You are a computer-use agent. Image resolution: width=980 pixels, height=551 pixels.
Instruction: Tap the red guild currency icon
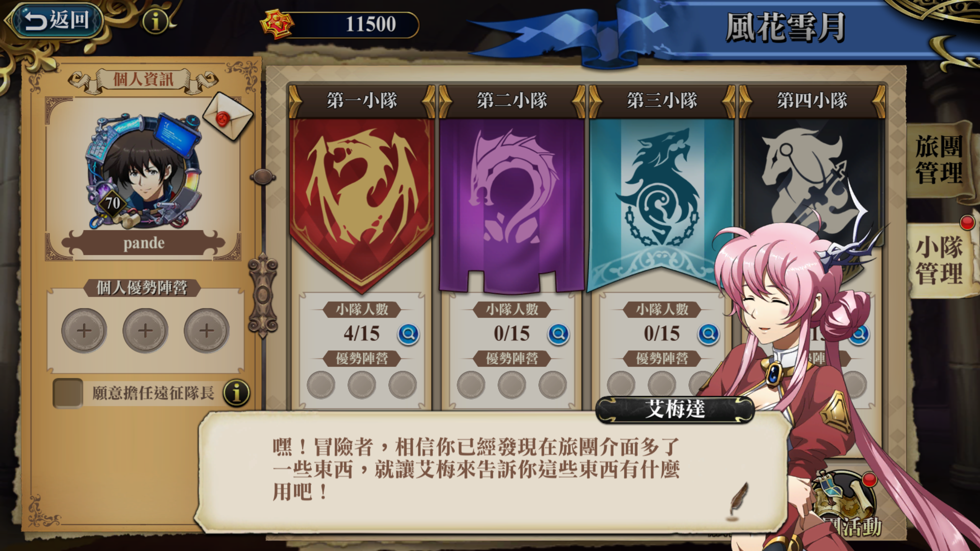point(277,24)
